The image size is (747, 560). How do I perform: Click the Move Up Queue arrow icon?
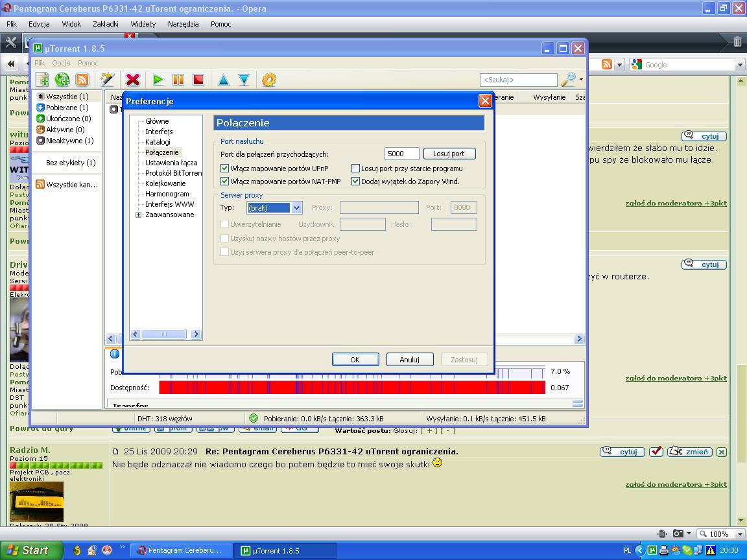pyautogui.click(x=224, y=80)
